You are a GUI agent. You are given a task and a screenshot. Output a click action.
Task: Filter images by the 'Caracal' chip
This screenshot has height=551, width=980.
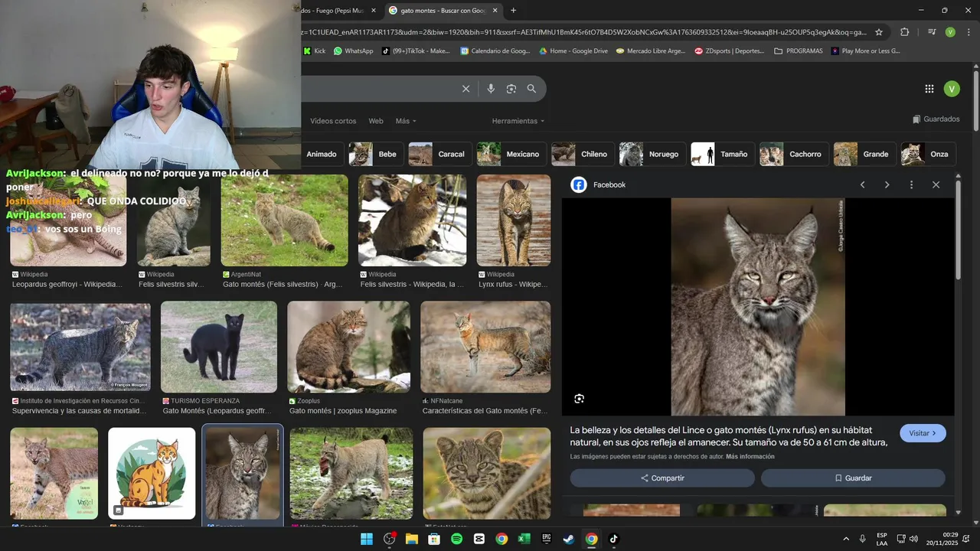[x=439, y=154]
